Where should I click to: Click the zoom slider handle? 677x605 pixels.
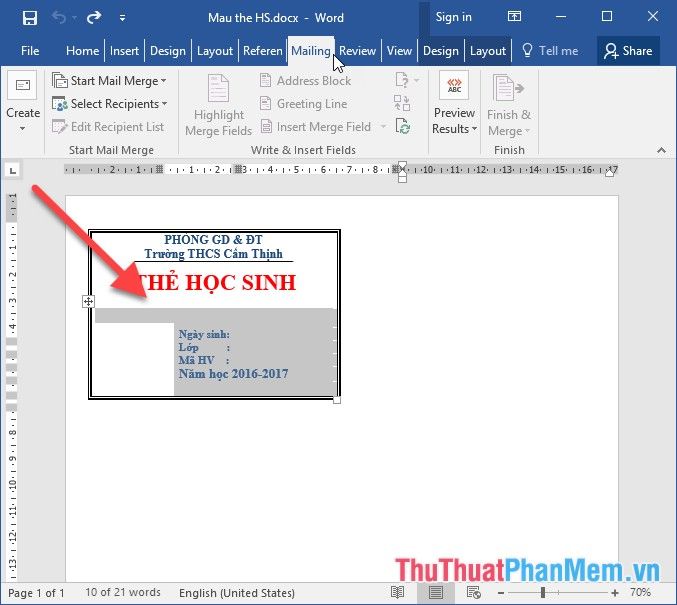click(543, 593)
